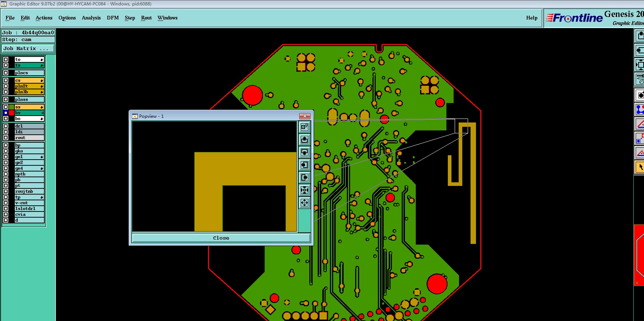The width and height of the screenshot is (644, 321).
Task: Select the gm4 layer name
Action: click(29, 168)
